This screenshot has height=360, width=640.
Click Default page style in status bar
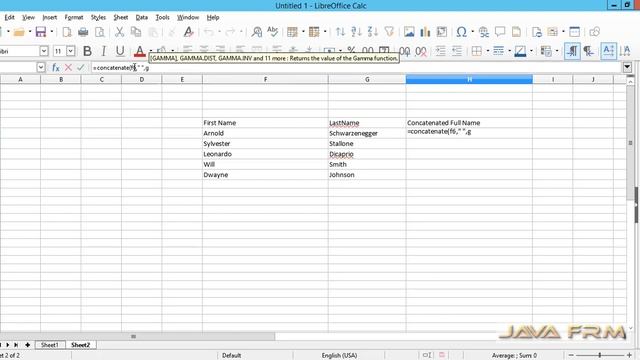(x=231, y=356)
